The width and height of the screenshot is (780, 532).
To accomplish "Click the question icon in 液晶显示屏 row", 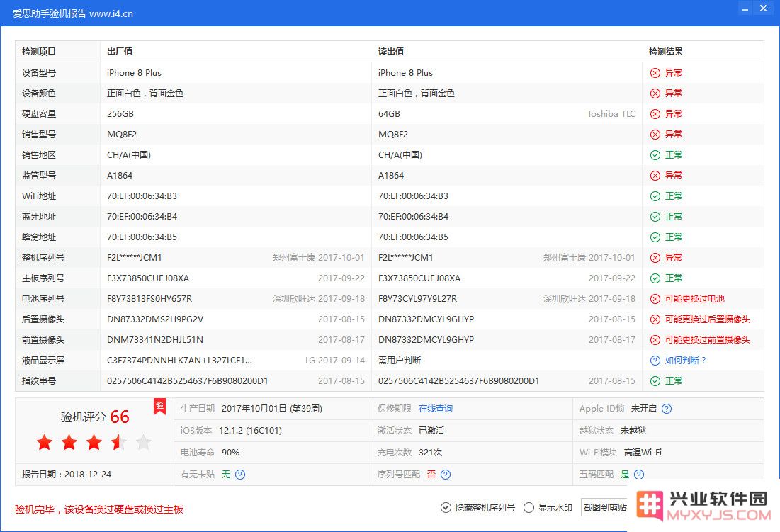I will pyautogui.click(x=655, y=361).
